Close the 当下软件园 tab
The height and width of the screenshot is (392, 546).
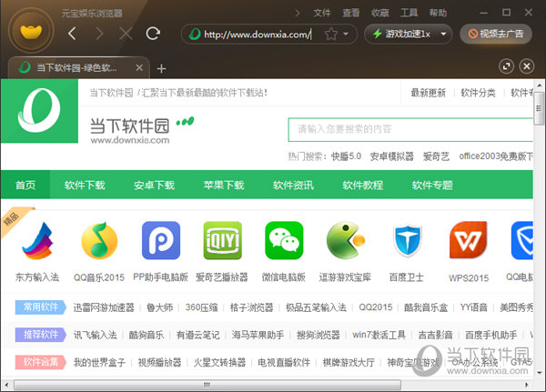(139, 67)
